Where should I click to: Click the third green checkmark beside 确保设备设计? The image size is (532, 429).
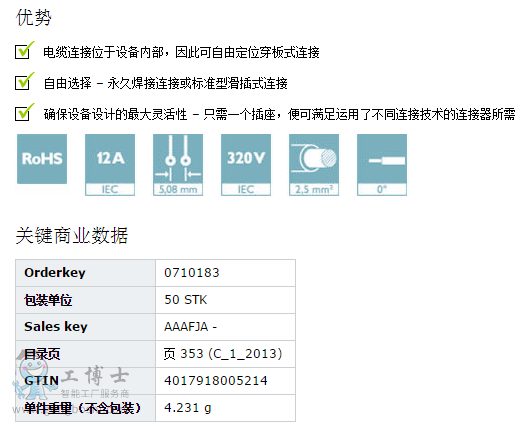(24, 112)
